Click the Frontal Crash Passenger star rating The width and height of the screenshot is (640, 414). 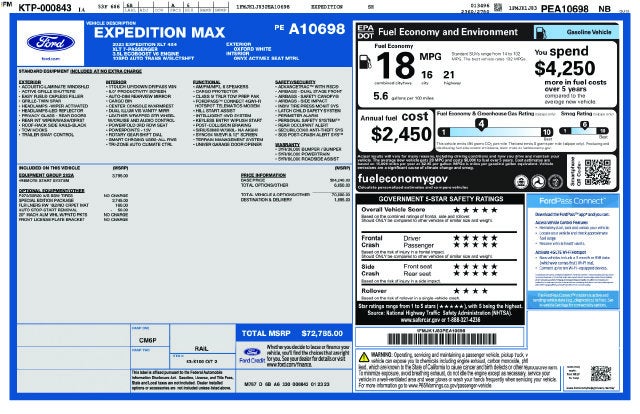(475, 245)
